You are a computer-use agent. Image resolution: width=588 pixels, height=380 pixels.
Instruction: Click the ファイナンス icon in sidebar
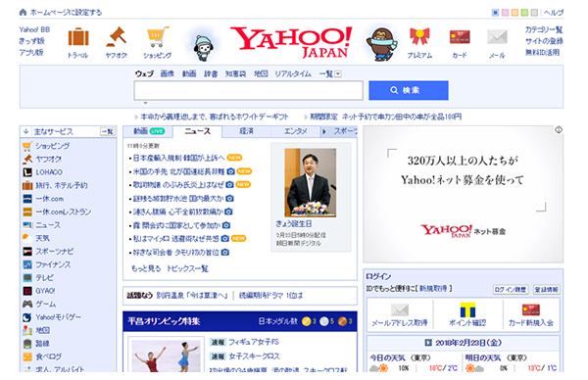[x=27, y=264]
